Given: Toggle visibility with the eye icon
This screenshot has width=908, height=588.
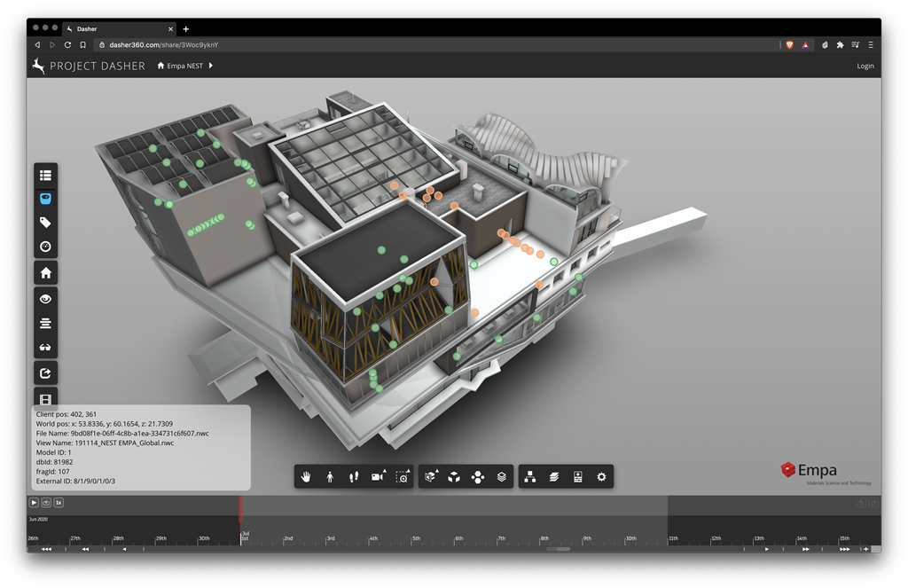Looking at the screenshot, I should [46, 300].
